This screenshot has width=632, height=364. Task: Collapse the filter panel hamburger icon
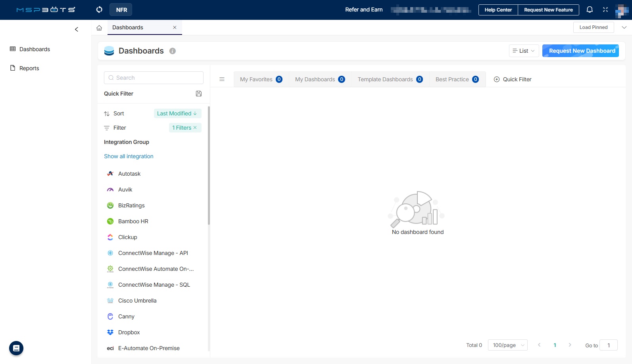(x=222, y=79)
